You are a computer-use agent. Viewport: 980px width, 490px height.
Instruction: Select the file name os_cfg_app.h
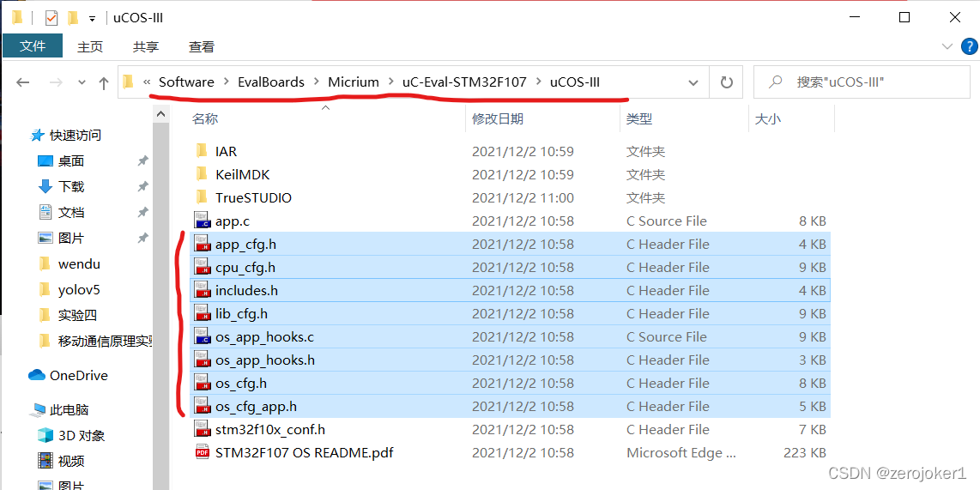coord(256,406)
